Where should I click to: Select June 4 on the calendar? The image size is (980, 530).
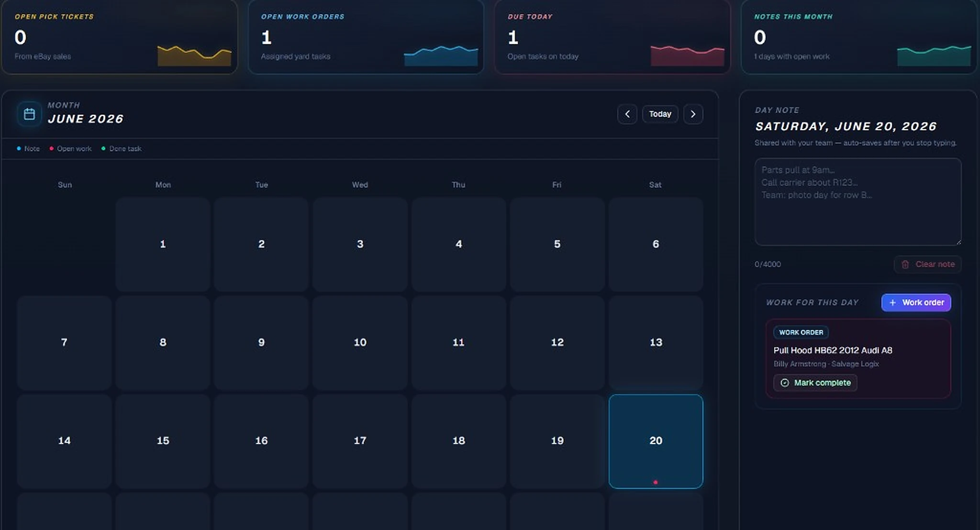click(x=458, y=244)
